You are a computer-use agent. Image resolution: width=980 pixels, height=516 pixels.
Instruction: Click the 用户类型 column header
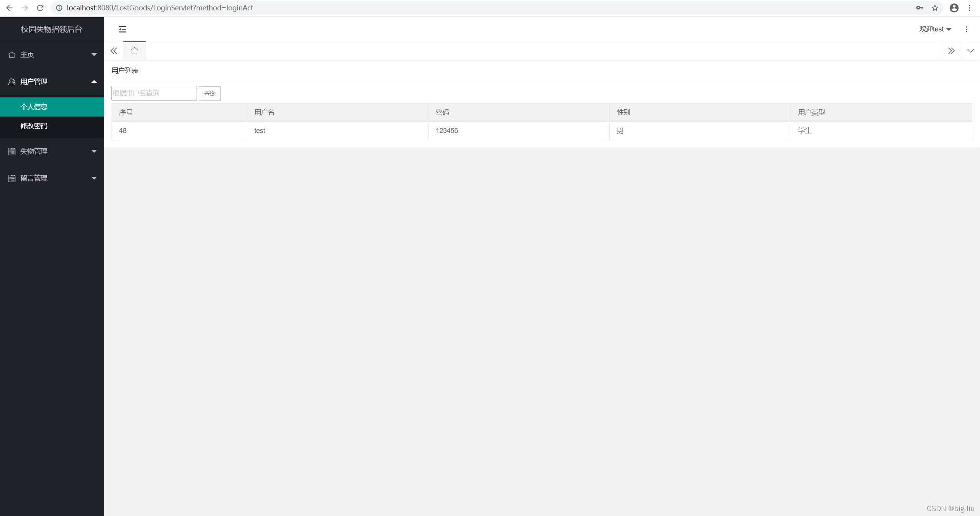click(881, 112)
